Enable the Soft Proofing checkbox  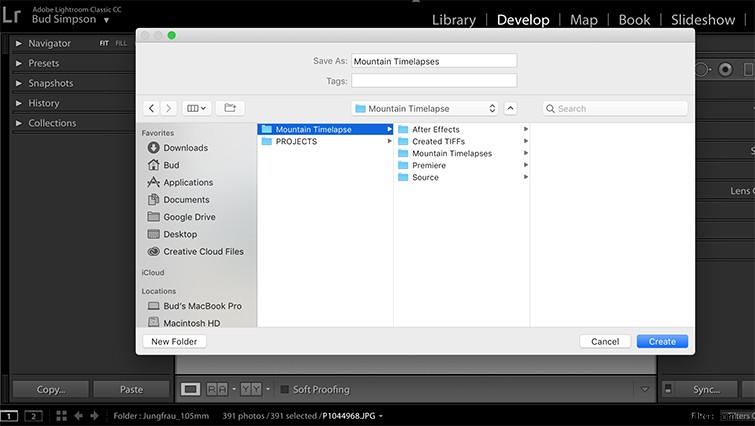coord(285,389)
